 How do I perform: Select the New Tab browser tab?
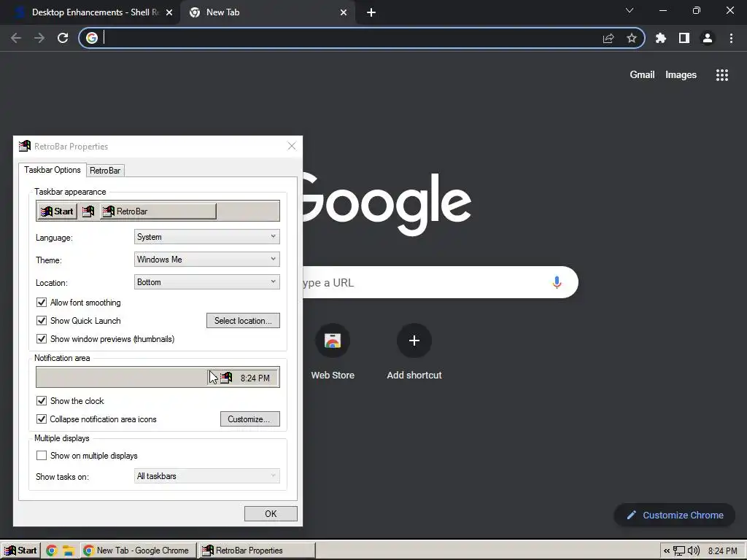tap(267, 12)
